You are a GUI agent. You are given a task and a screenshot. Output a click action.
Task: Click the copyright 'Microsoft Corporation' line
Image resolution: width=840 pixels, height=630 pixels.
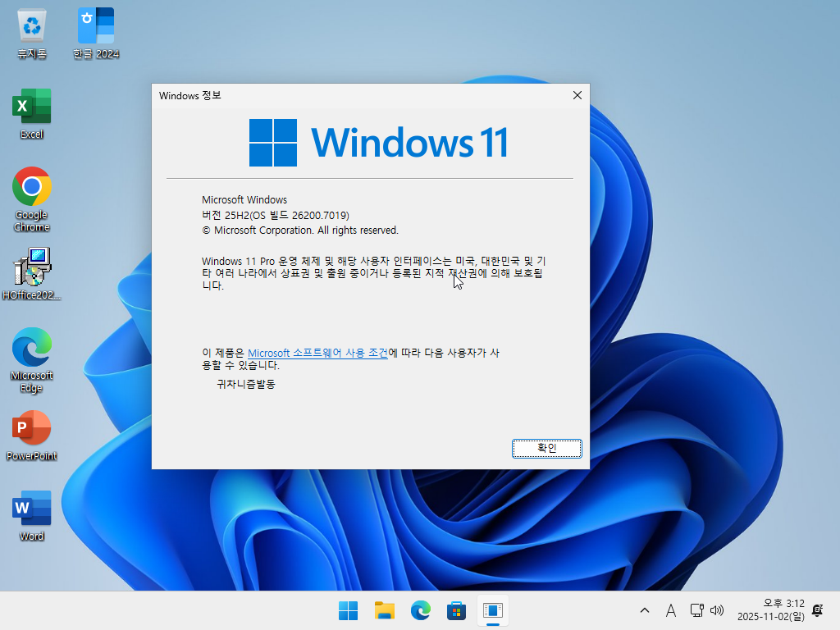(300, 231)
